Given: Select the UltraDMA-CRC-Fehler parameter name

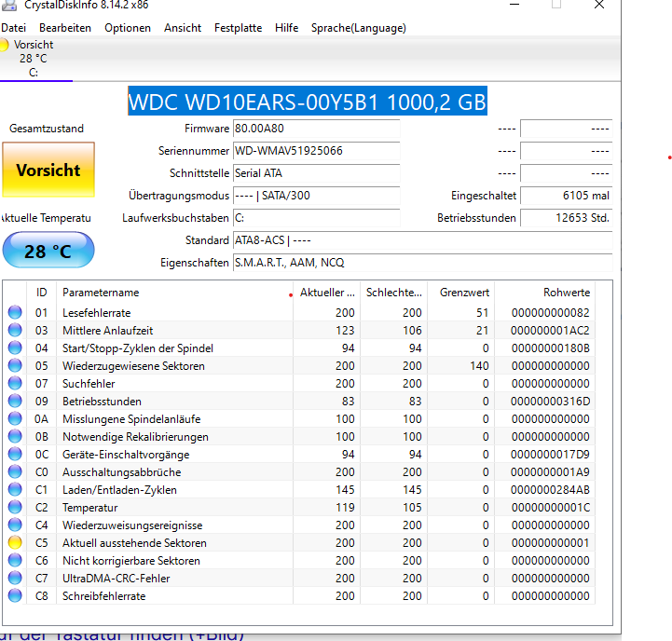Looking at the screenshot, I should click(x=117, y=579).
